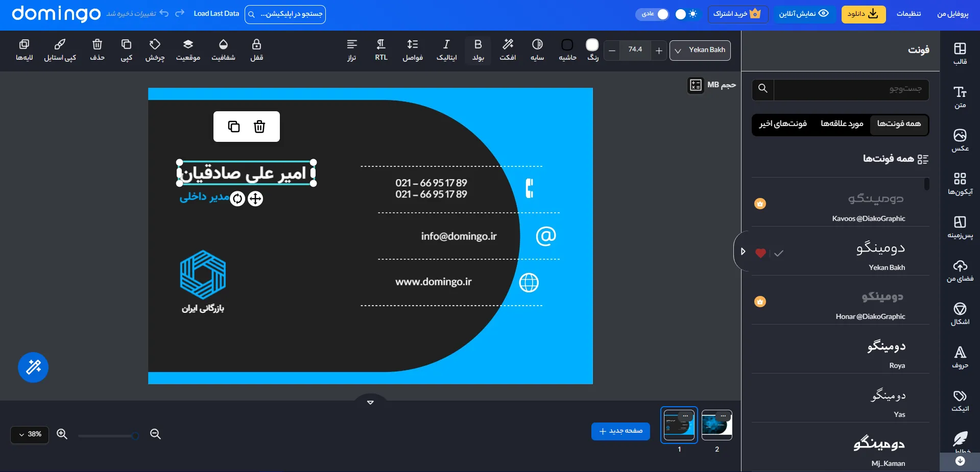This screenshot has height=472, width=980.
Task: Click the font size value 74.4 field
Action: click(x=635, y=50)
